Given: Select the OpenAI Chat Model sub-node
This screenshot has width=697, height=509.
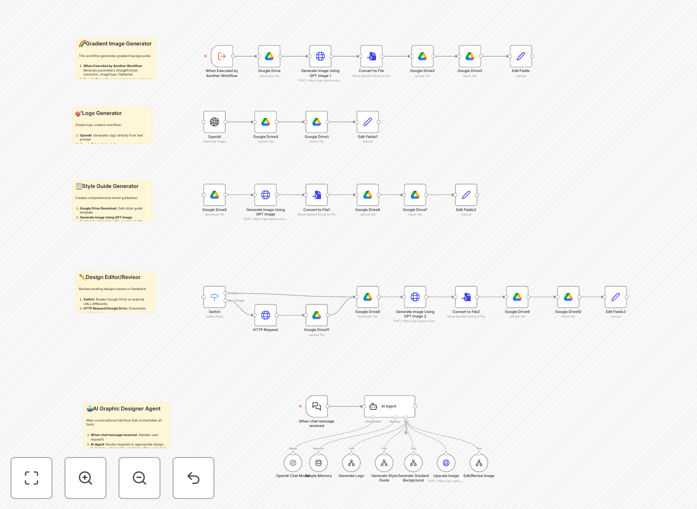Looking at the screenshot, I should pyautogui.click(x=292, y=463).
